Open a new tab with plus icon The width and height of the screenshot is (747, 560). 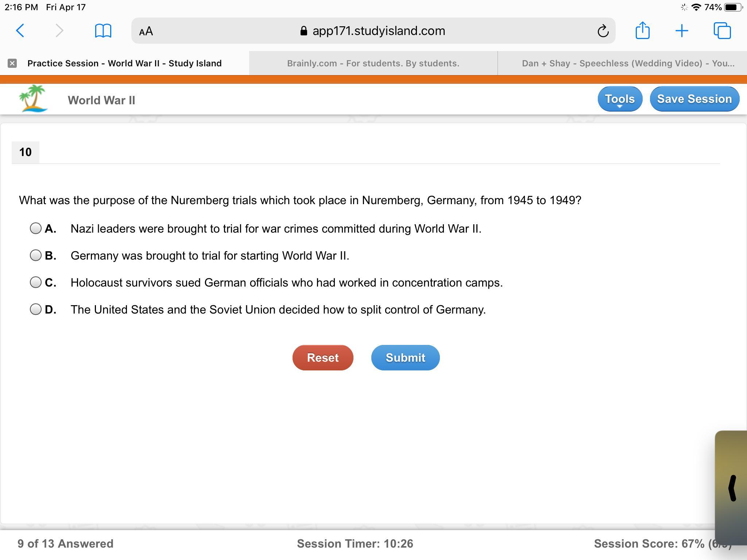tap(681, 31)
